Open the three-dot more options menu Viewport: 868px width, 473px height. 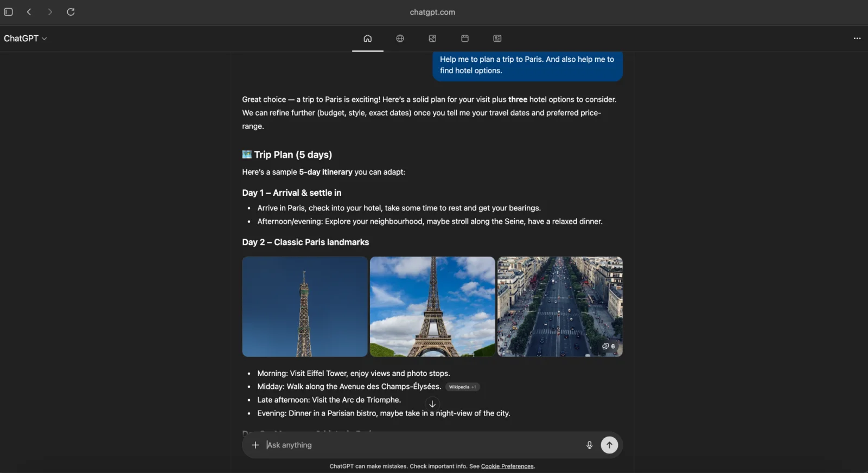click(857, 39)
